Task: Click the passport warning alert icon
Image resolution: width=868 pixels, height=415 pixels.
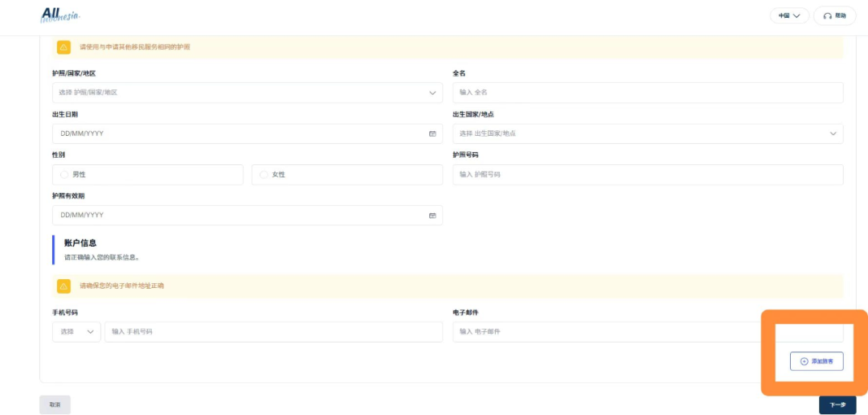Action: pyautogui.click(x=63, y=47)
